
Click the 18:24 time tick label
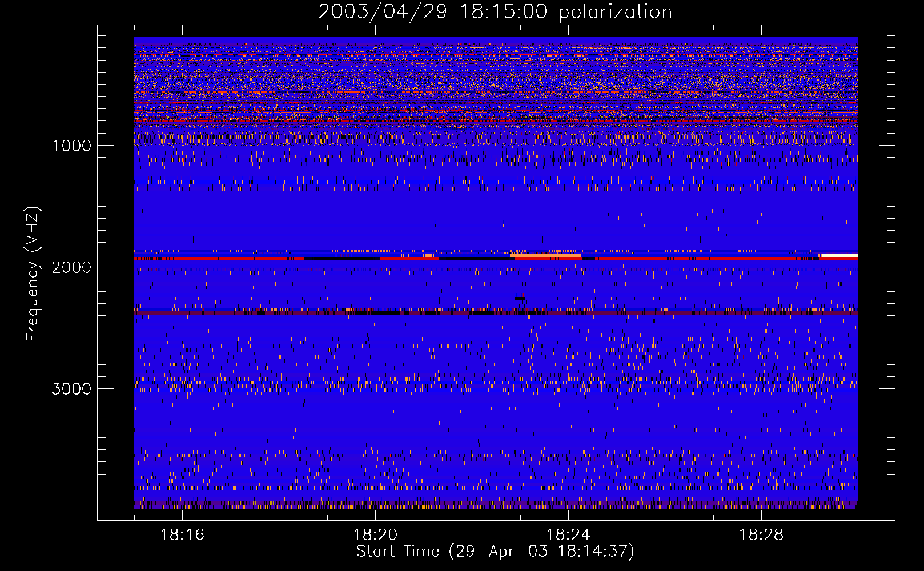[568, 535]
